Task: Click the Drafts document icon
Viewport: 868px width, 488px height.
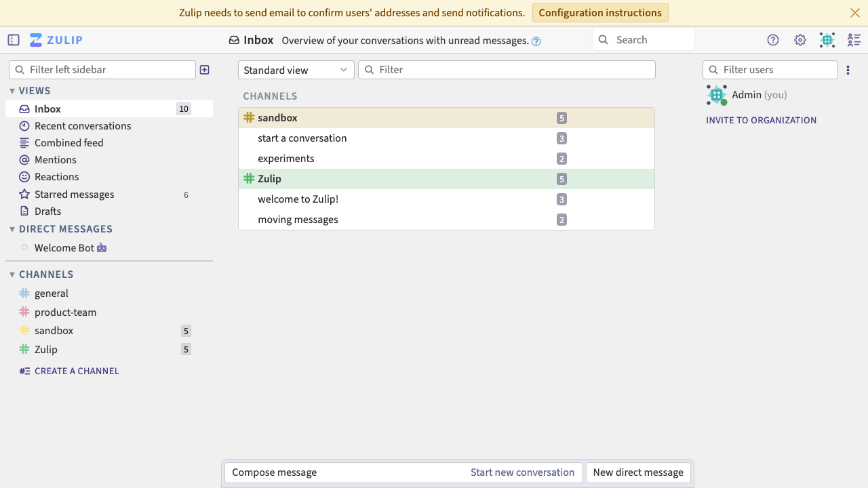Action: point(24,211)
